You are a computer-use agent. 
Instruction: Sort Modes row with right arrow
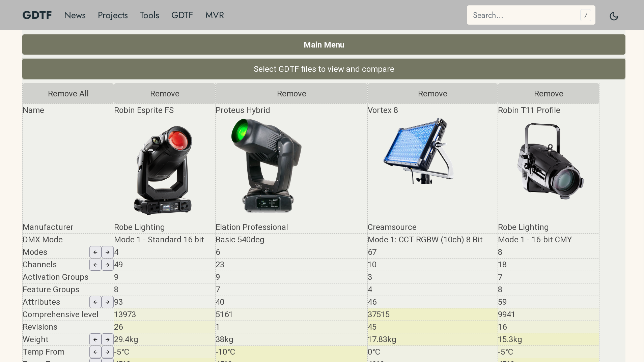point(108,252)
